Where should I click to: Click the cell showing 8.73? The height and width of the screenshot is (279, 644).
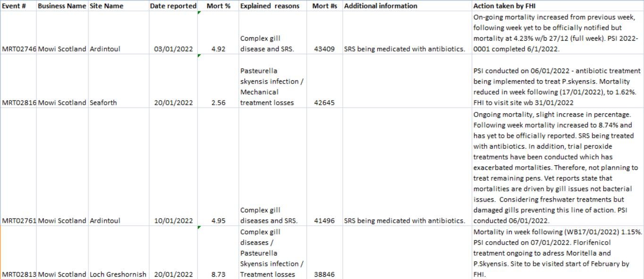pyautogui.click(x=218, y=274)
